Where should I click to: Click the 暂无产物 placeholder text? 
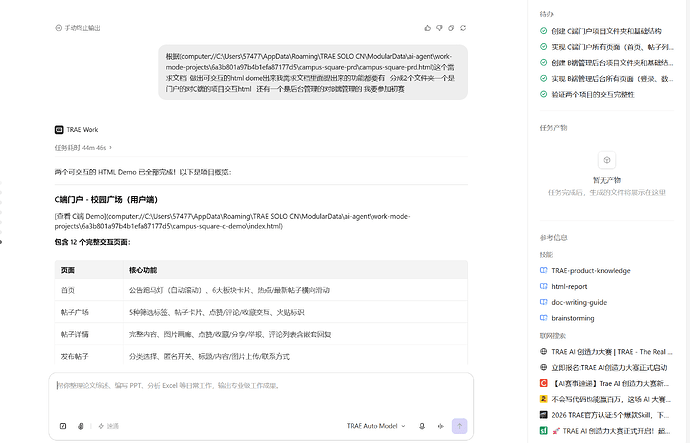pyautogui.click(x=607, y=180)
